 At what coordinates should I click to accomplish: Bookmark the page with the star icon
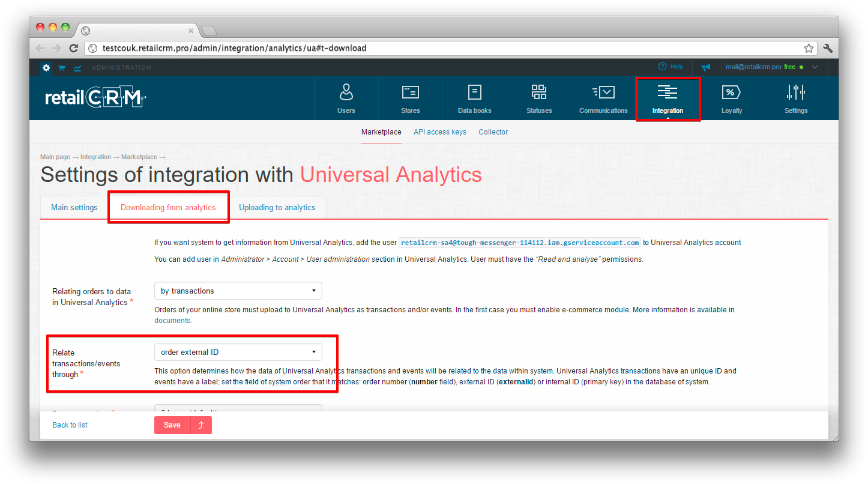pos(809,48)
